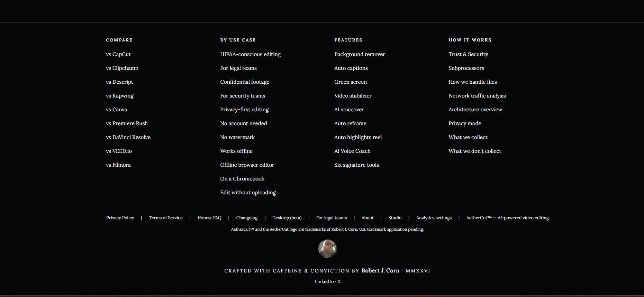Open vs Canva comparison link

point(117,110)
